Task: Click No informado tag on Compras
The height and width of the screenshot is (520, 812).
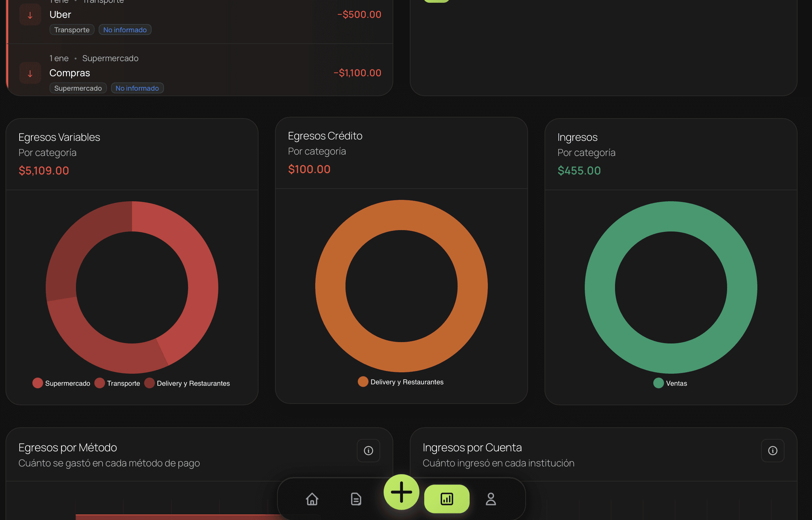Action: tap(137, 88)
